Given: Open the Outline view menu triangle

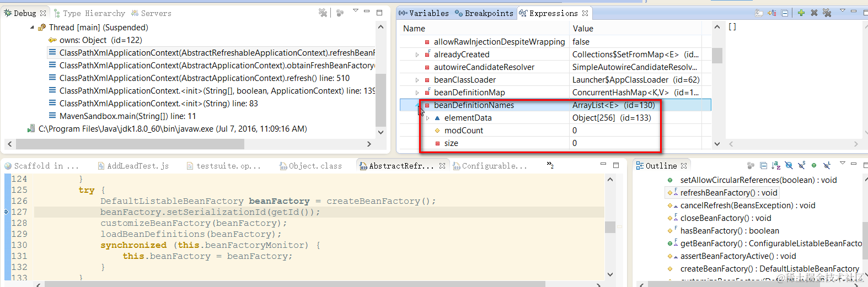Looking at the screenshot, I should (x=842, y=164).
